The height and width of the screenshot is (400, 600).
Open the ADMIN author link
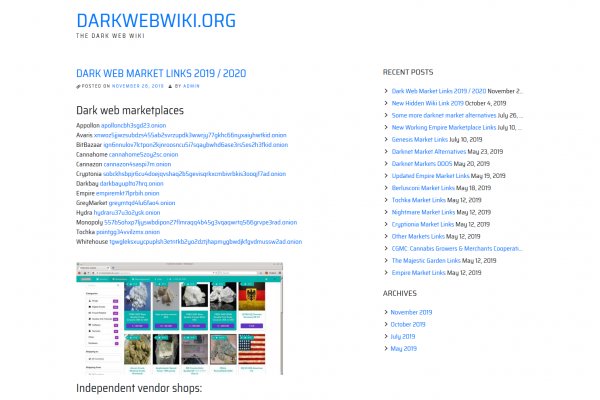pos(191,86)
